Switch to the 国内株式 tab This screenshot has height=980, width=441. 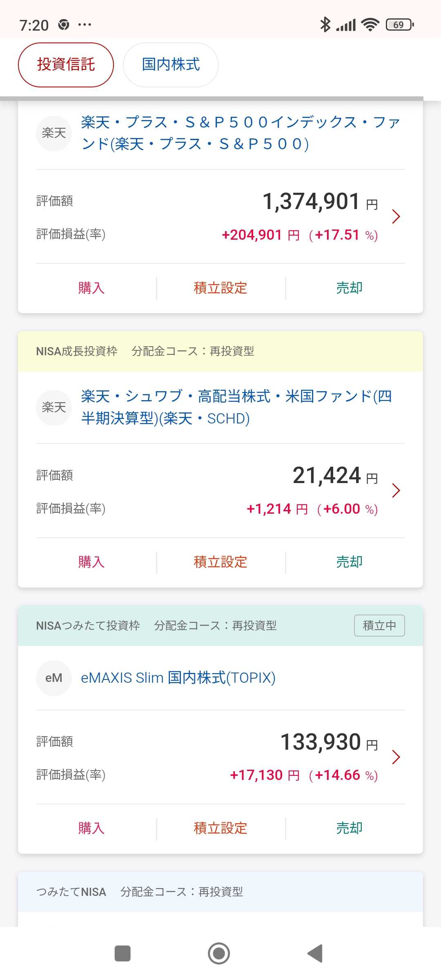pos(171,65)
